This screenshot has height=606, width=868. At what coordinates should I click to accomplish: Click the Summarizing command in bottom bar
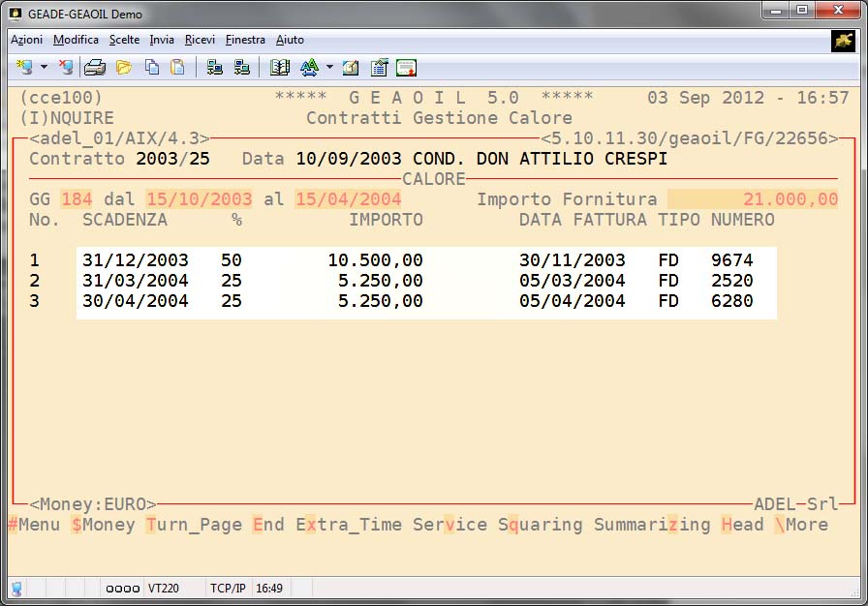click(652, 525)
